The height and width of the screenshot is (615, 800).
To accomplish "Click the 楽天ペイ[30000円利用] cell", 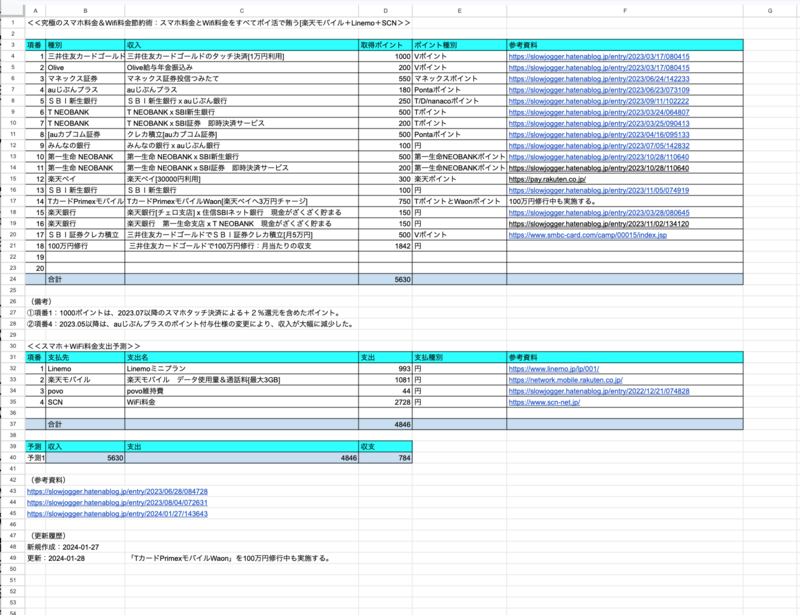I will (242, 179).
